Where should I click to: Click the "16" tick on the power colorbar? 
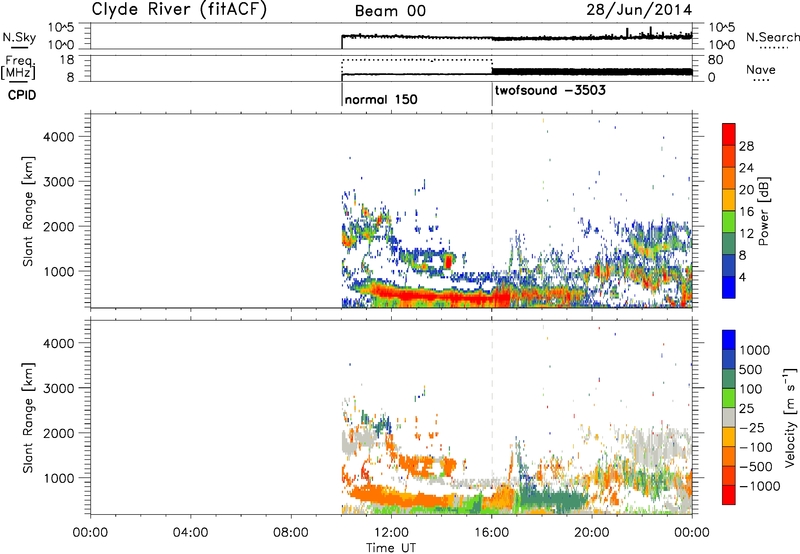746,211
